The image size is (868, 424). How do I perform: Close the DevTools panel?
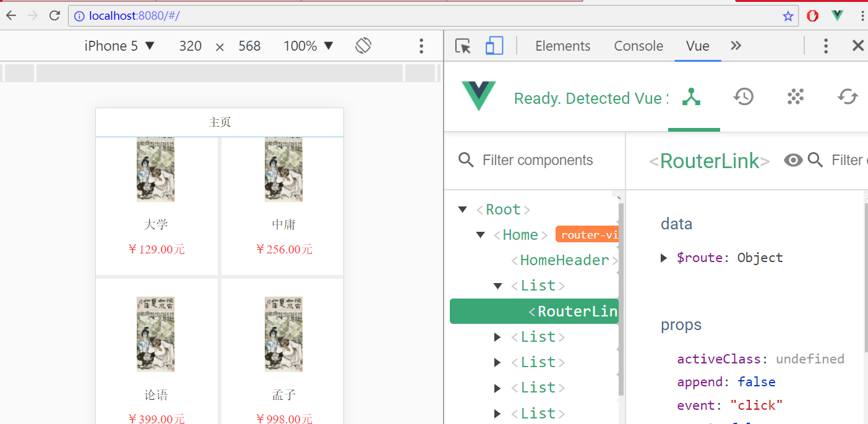pos(857,46)
